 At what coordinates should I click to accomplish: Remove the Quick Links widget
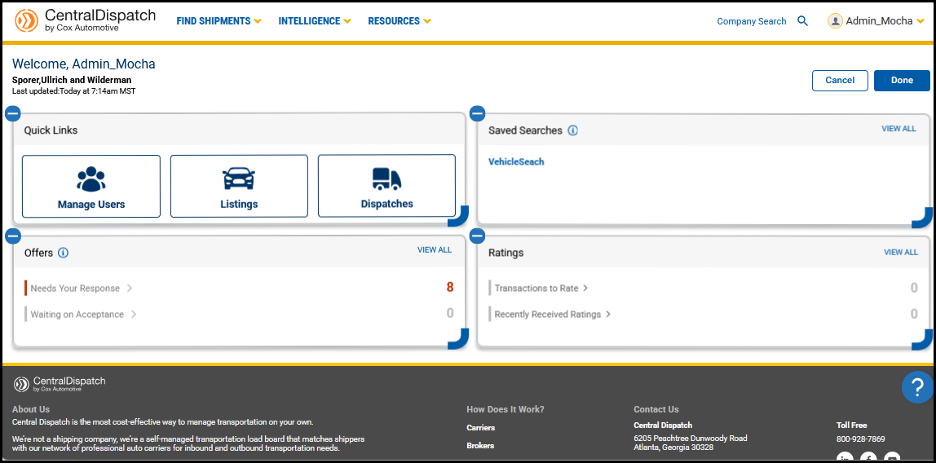[13, 113]
